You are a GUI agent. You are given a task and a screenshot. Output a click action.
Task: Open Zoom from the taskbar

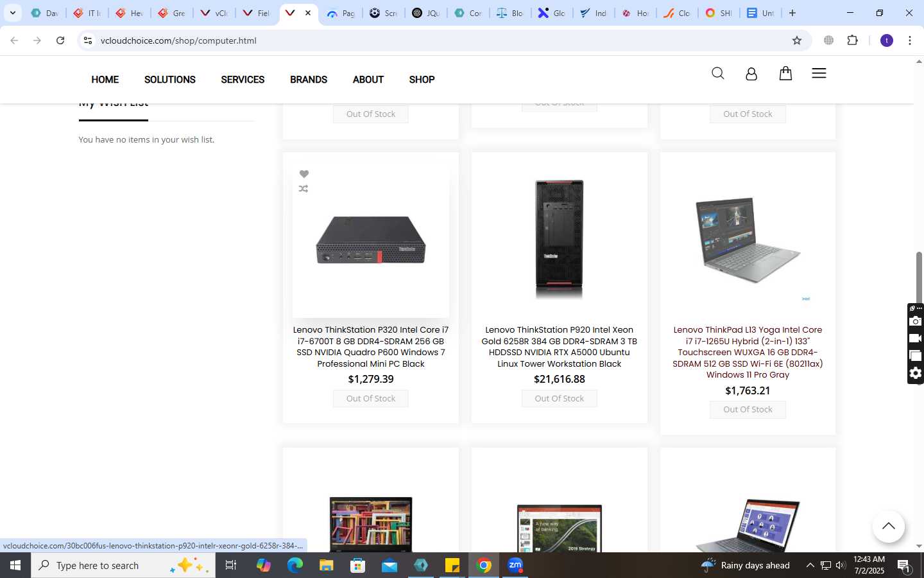515,565
